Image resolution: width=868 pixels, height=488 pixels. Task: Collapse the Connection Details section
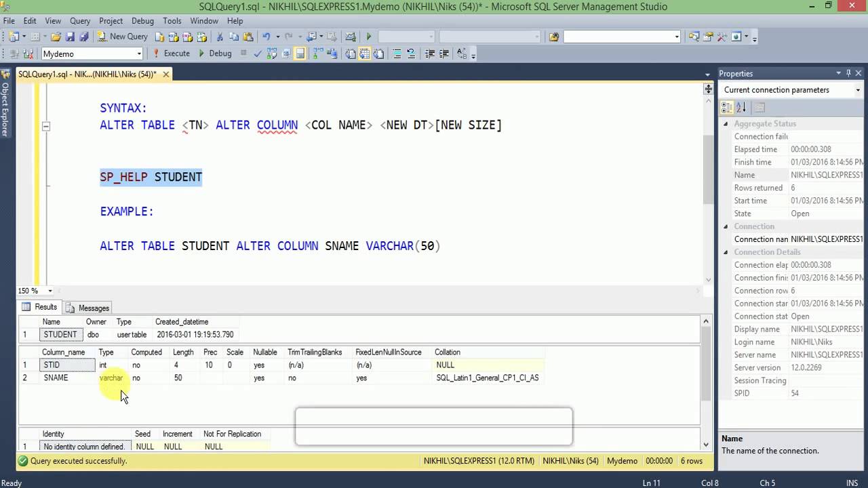click(x=726, y=252)
